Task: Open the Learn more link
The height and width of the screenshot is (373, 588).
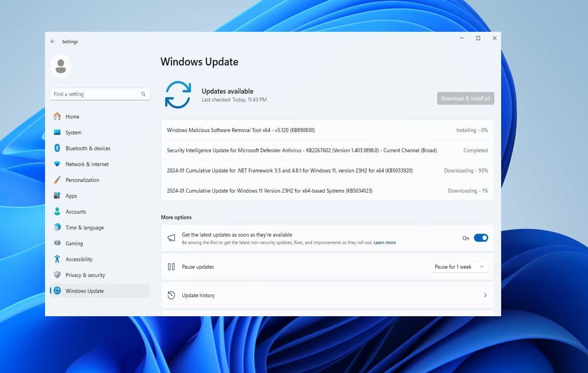Action: tap(384, 243)
